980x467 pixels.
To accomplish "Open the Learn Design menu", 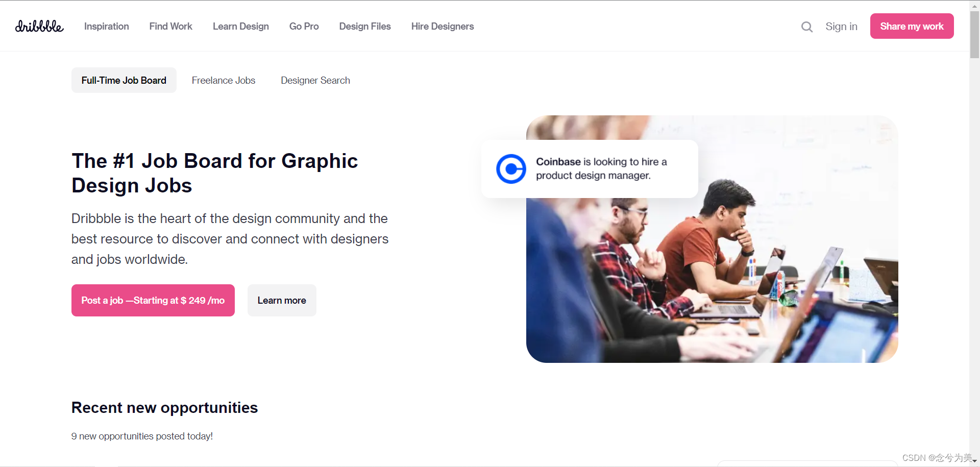I will coord(240,26).
